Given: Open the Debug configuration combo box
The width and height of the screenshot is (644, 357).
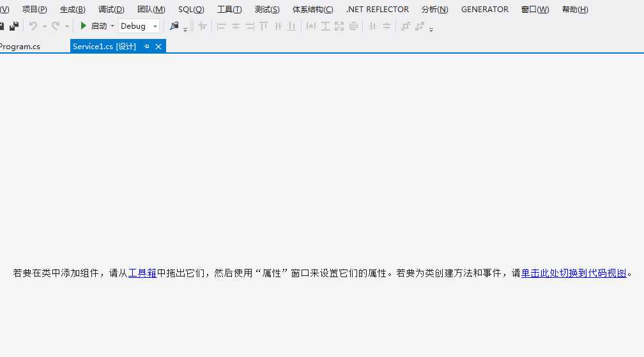Looking at the screenshot, I should point(139,26).
